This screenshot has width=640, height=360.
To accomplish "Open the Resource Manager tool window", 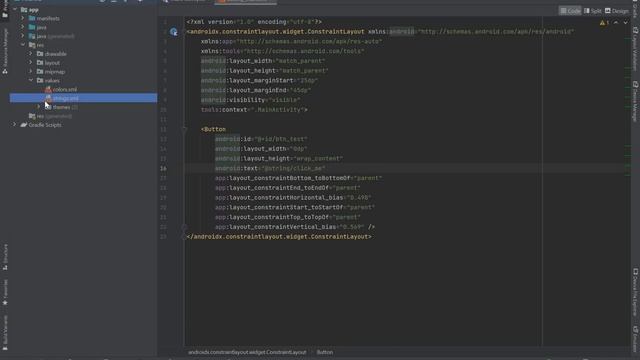I will click(5, 51).
